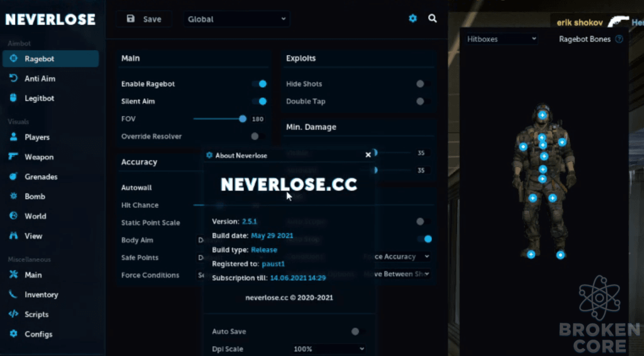Click the settings gear icon in top bar

[413, 19]
